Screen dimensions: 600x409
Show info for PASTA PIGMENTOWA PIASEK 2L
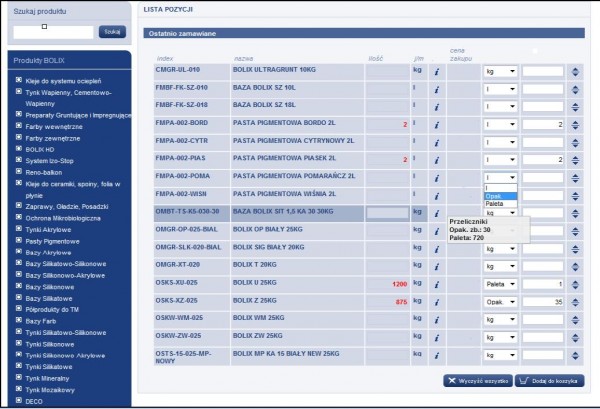click(x=437, y=160)
